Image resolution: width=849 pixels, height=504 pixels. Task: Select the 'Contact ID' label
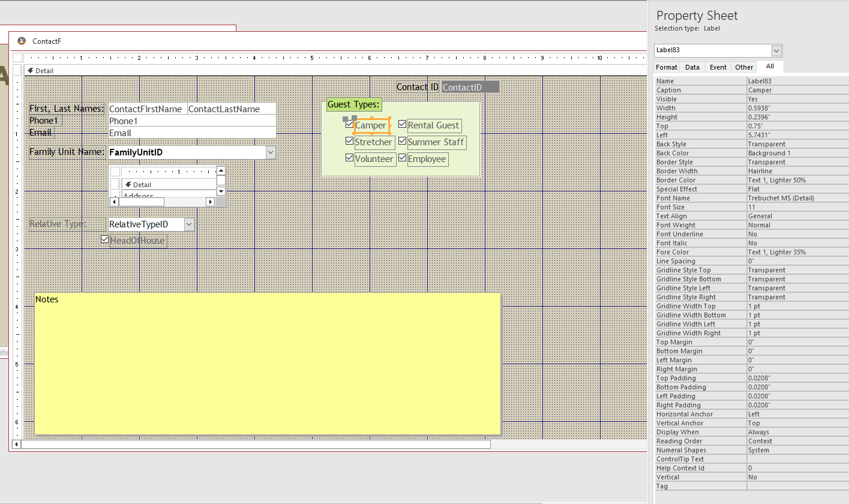point(418,87)
